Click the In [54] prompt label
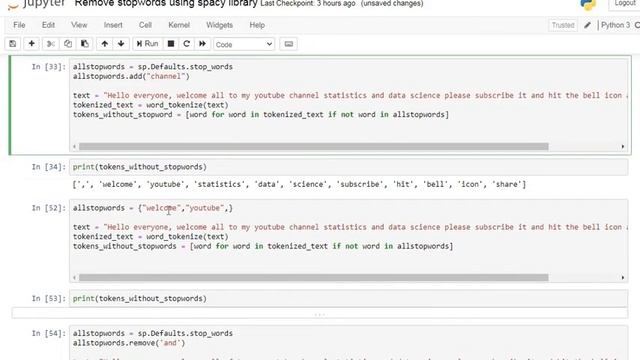 [x=49, y=333]
